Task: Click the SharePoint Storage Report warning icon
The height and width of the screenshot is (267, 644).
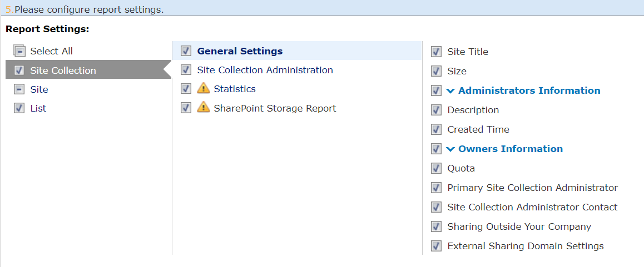Action: click(204, 108)
